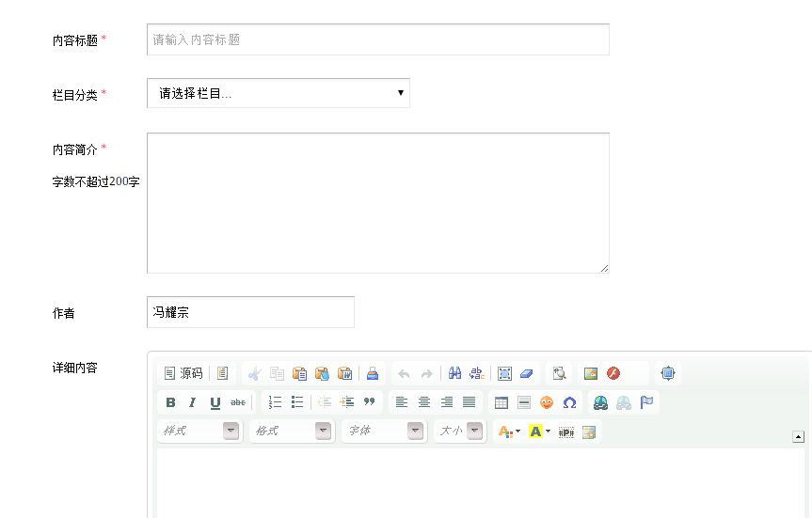Image resolution: width=812 pixels, height=518 pixels.
Task: Click inside the 内容简介 summary textarea
Action: (x=378, y=203)
